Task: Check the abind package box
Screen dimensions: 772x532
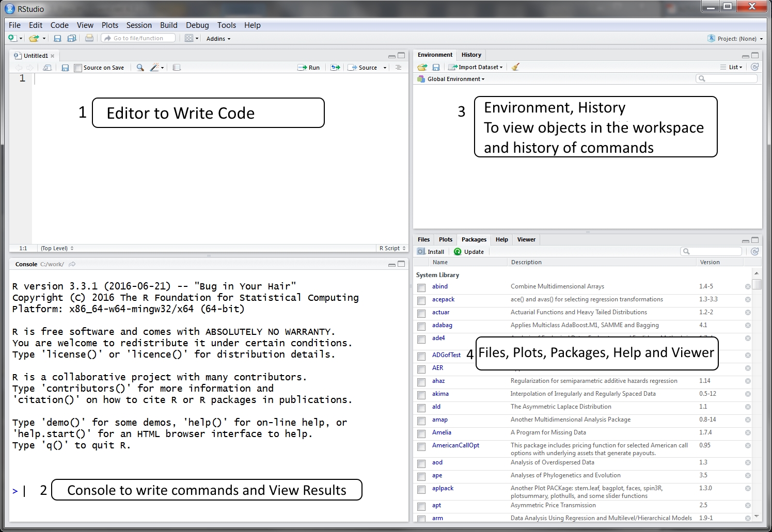Action: tap(421, 288)
